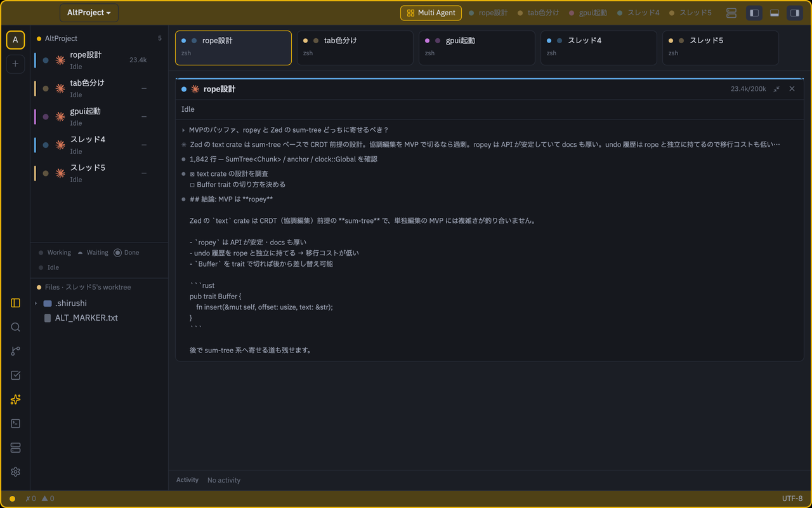Screen dimensions: 812x508
Task: Add a new workspace with the plus button
Action: click(15, 63)
